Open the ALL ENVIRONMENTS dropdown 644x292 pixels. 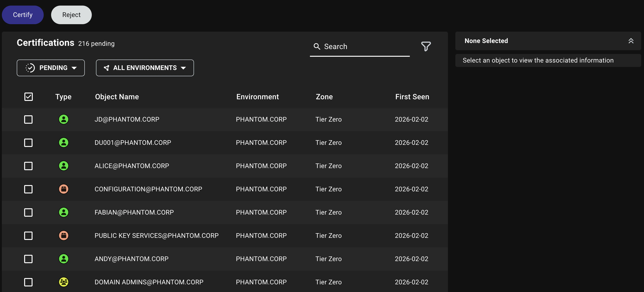tap(145, 68)
